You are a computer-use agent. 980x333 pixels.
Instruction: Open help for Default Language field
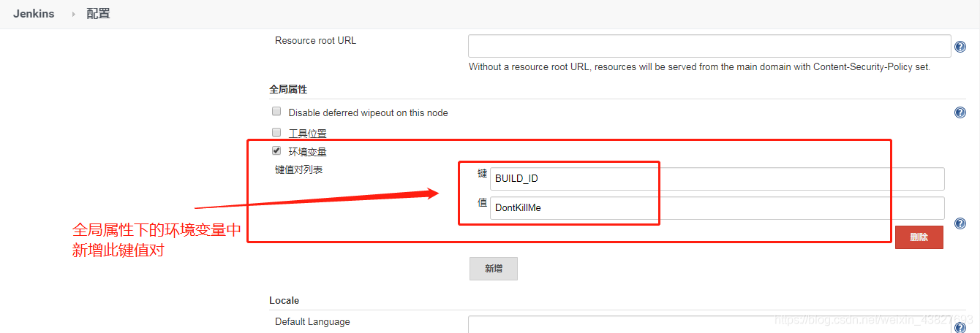click(x=961, y=328)
